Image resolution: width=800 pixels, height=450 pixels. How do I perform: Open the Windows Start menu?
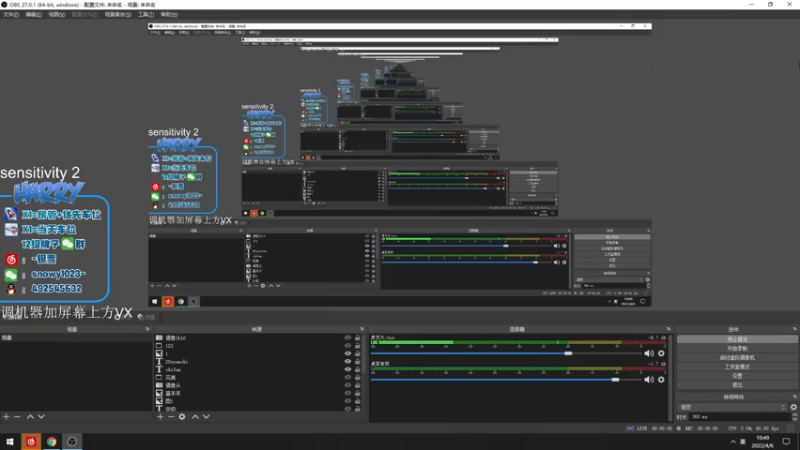(10, 441)
